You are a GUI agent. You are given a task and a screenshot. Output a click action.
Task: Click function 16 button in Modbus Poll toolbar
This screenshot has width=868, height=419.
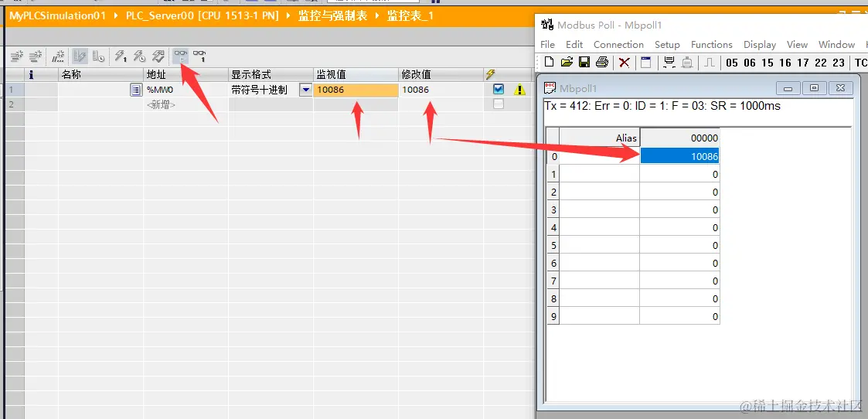[785, 63]
